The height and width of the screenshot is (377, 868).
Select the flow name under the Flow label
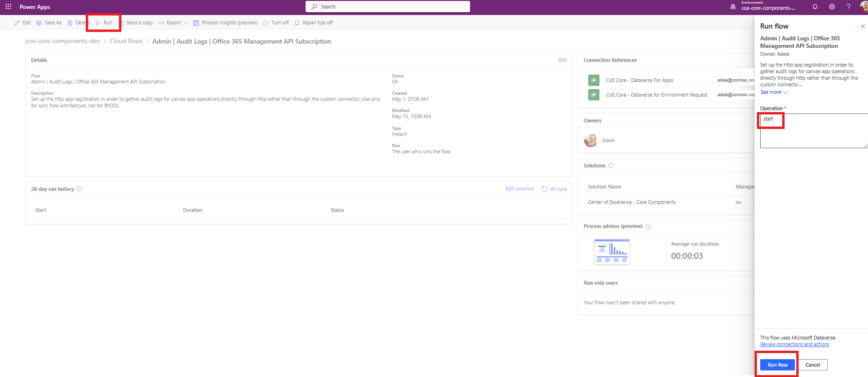tap(98, 82)
